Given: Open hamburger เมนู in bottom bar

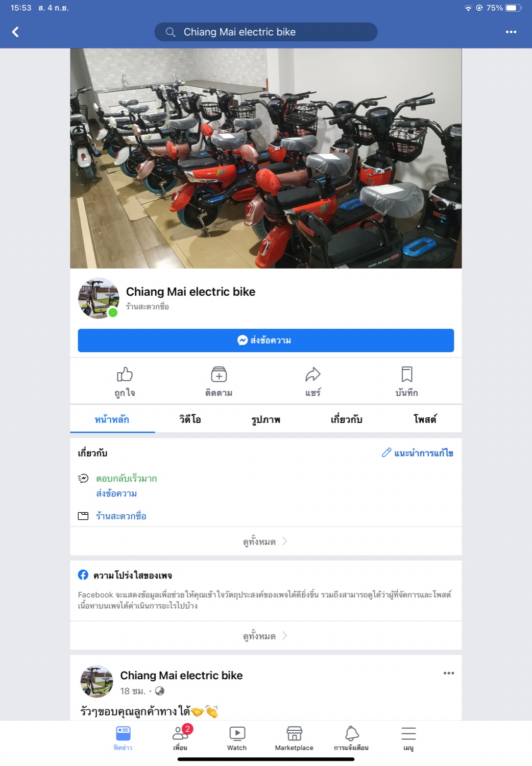Looking at the screenshot, I should tap(408, 738).
